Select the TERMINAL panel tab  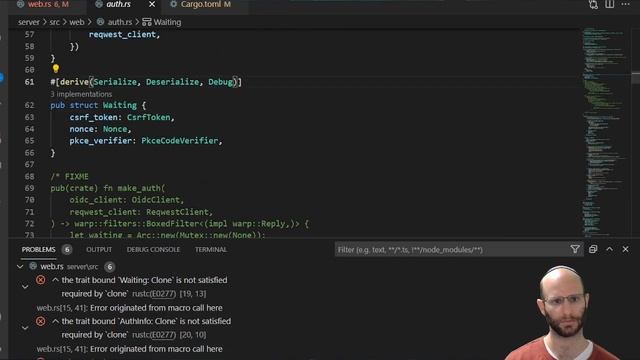[211, 249]
